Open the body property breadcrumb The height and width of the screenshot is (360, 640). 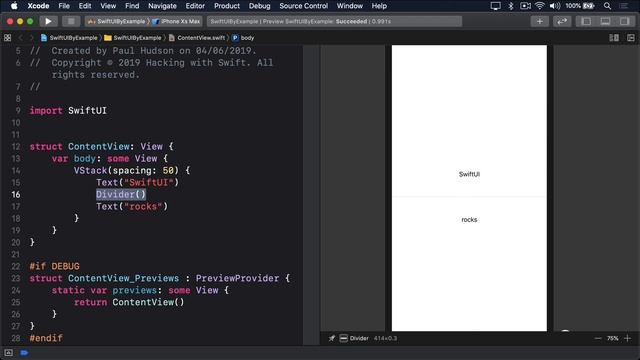point(243,38)
